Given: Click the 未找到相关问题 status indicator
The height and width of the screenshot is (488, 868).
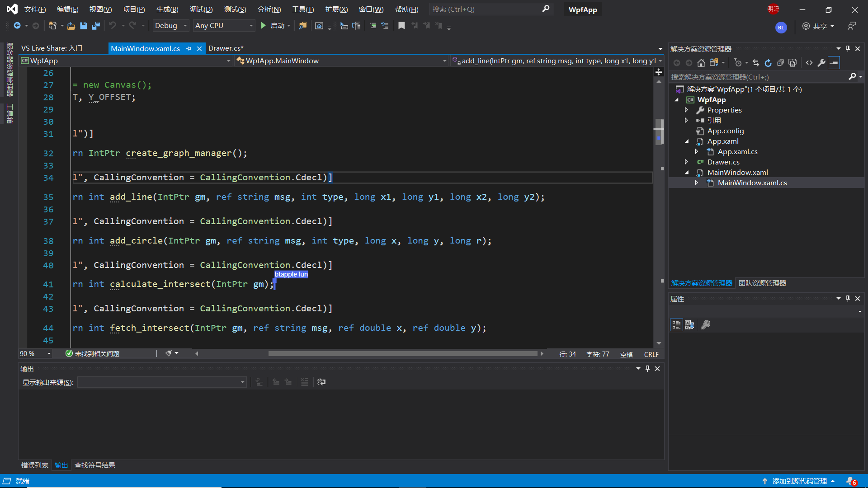Looking at the screenshot, I should point(93,354).
